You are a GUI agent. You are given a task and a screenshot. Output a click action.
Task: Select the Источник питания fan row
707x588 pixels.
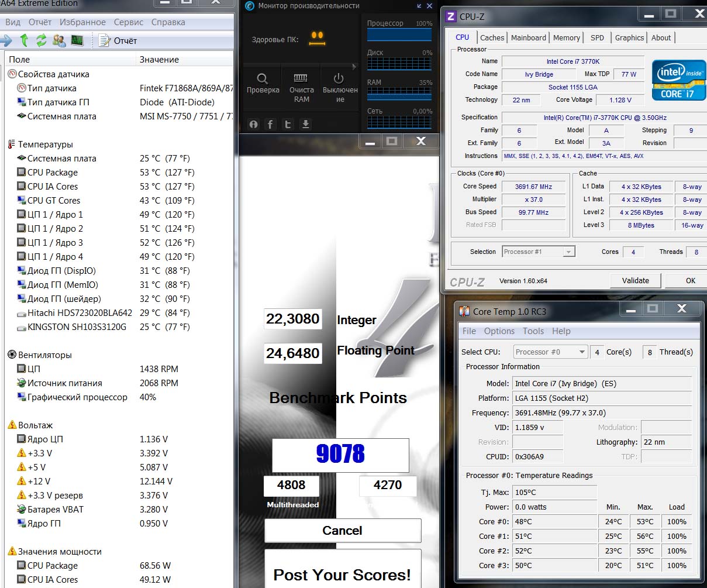(x=119, y=383)
